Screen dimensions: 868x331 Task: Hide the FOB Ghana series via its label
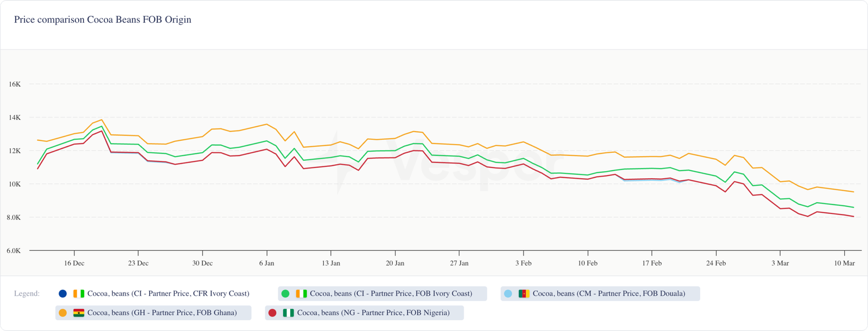pyautogui.click(x=162, y=313)
